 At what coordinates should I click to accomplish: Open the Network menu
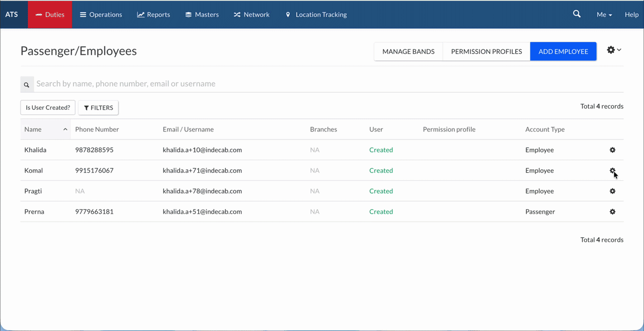click(252, 15)
